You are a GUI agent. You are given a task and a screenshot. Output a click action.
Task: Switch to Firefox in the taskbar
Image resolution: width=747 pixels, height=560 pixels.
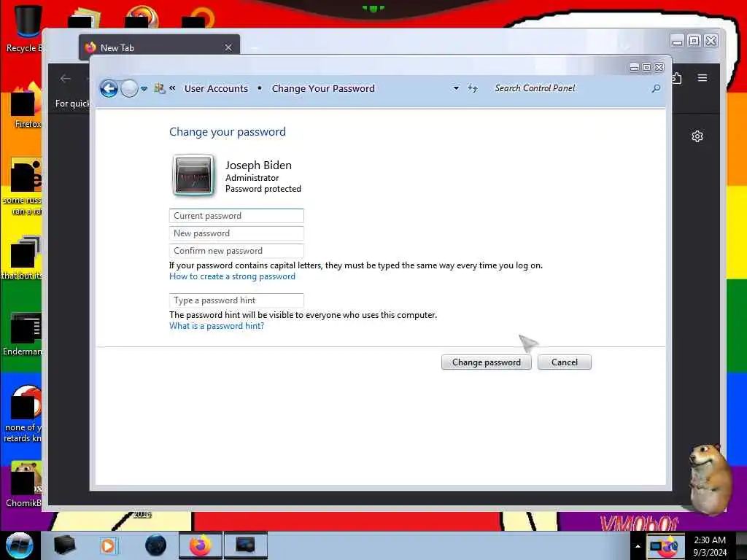(x=201, y=545)
